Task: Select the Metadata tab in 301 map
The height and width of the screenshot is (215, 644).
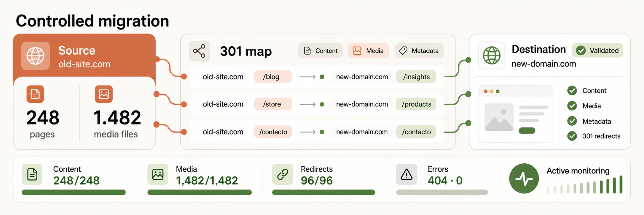Action: coord(419,51)
